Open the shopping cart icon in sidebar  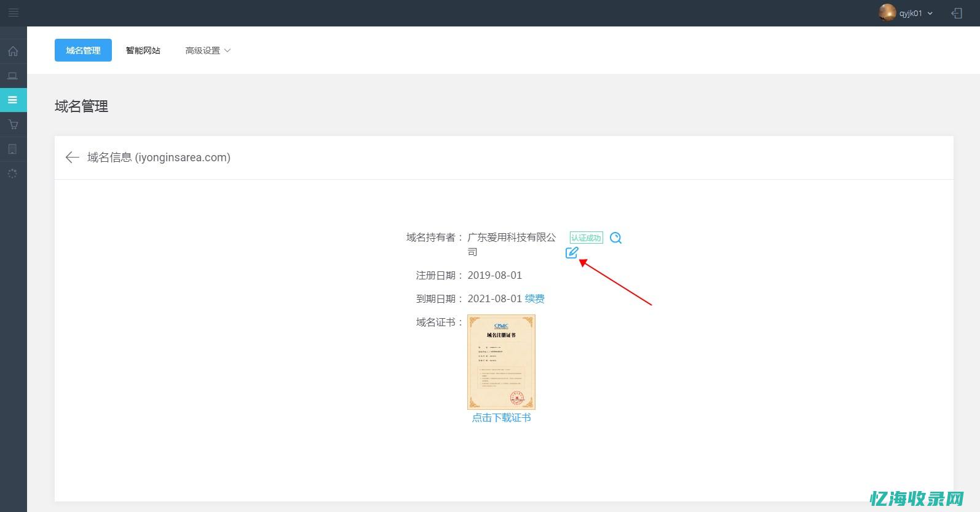point(13,125)
